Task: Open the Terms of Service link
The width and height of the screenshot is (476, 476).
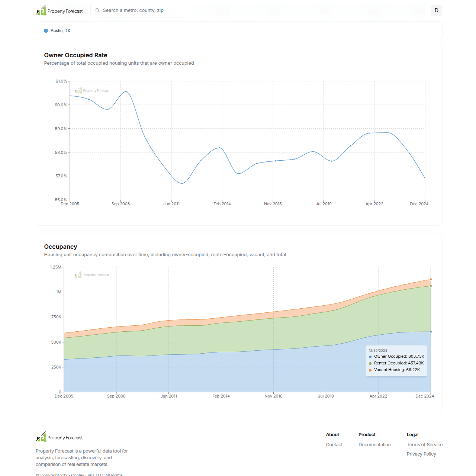Action: (x=424, y=445)
